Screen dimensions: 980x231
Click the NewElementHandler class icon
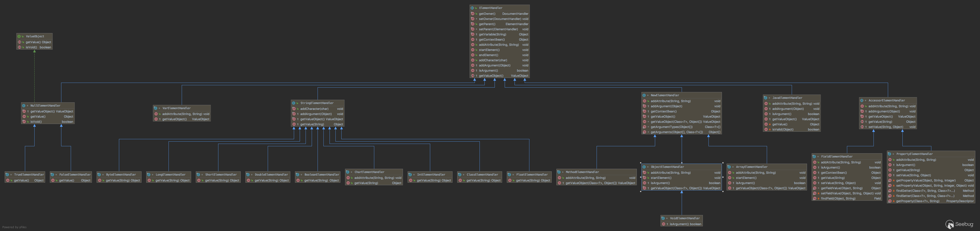pos(644,95)
